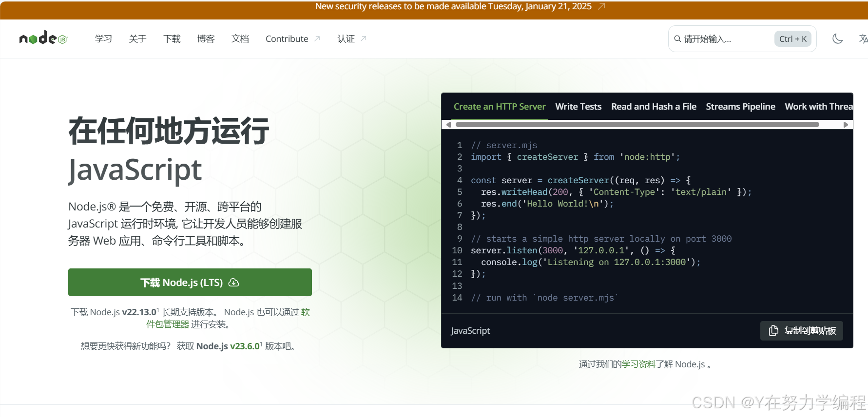Image resolution: width=868 pixels, height=417 pixels.
Task: Click the search magnifier icon
Action: [x=677, y=39]
